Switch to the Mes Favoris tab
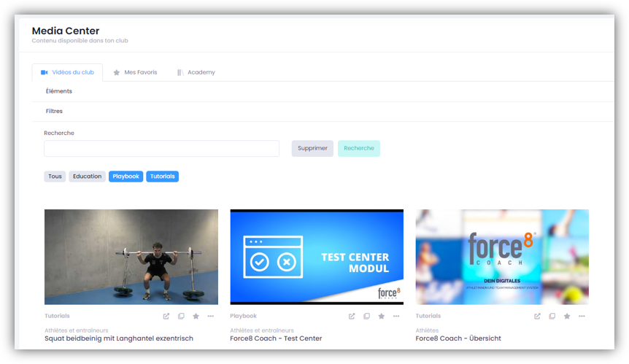The height and width of the screenshot is (364, 629). pos(135,72)
